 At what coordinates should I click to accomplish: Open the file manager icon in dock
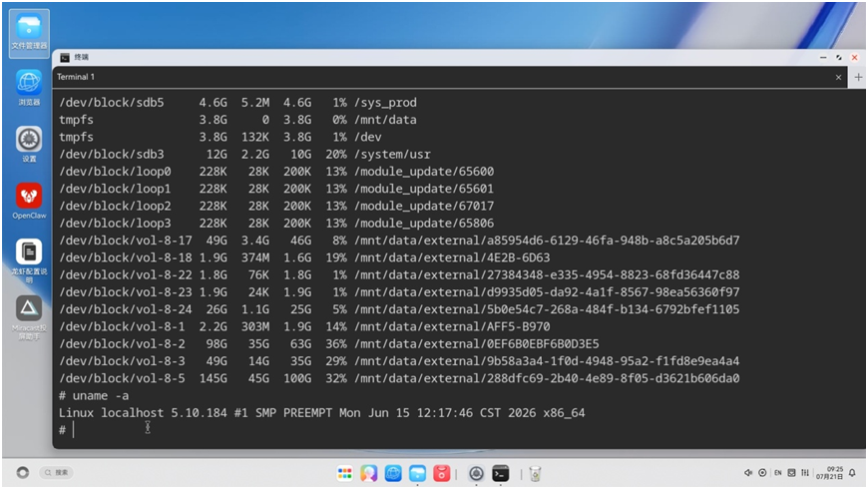coord(417,473)
